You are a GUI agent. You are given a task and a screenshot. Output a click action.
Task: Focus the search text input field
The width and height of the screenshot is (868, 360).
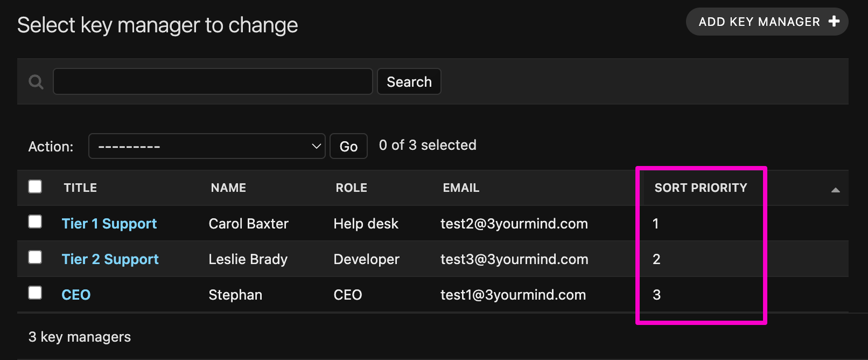click(213, 82)
